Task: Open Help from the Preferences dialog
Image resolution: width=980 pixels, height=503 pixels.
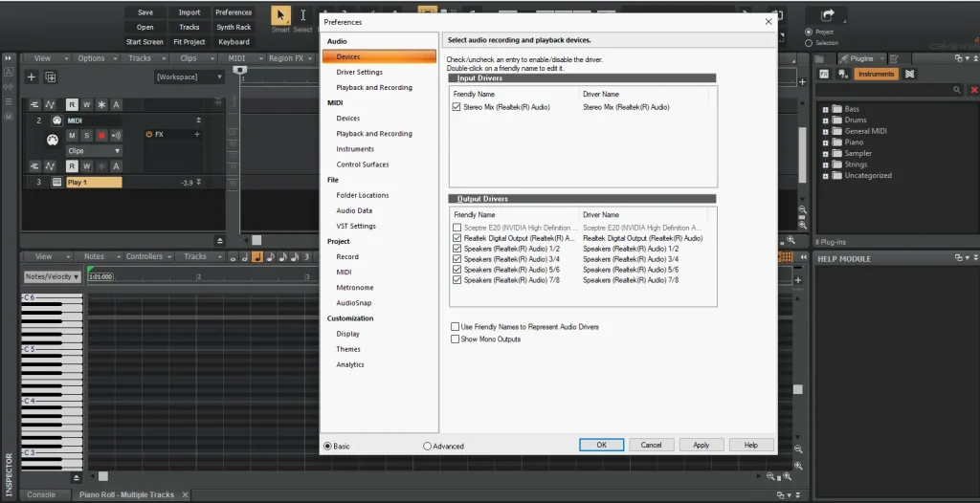Action: [x=751, y=445]
